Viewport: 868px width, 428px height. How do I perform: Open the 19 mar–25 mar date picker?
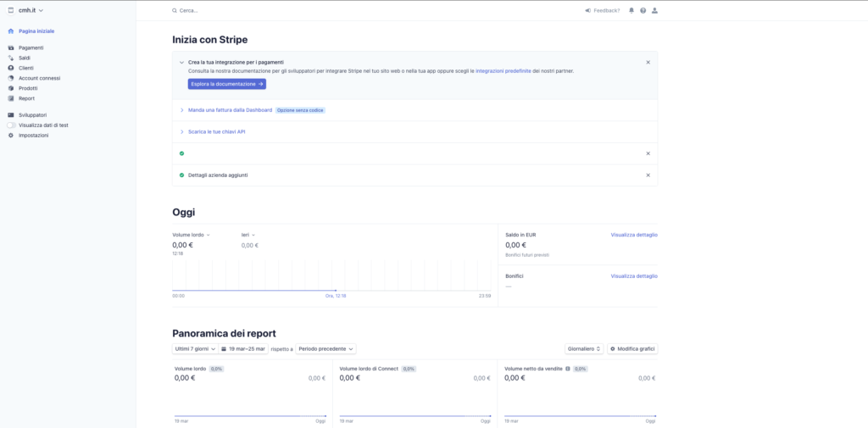coord(243,349)
